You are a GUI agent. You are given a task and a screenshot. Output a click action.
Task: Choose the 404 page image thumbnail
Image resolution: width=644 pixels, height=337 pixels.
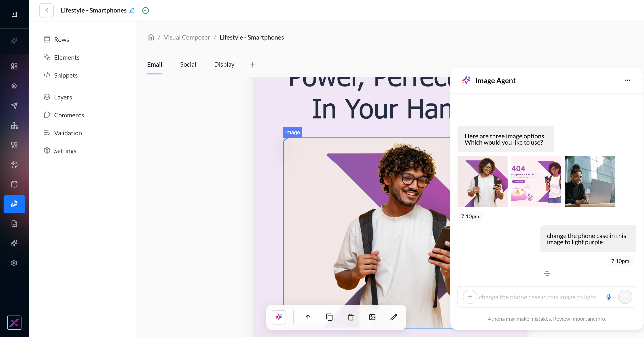click(x=536, y=182)
